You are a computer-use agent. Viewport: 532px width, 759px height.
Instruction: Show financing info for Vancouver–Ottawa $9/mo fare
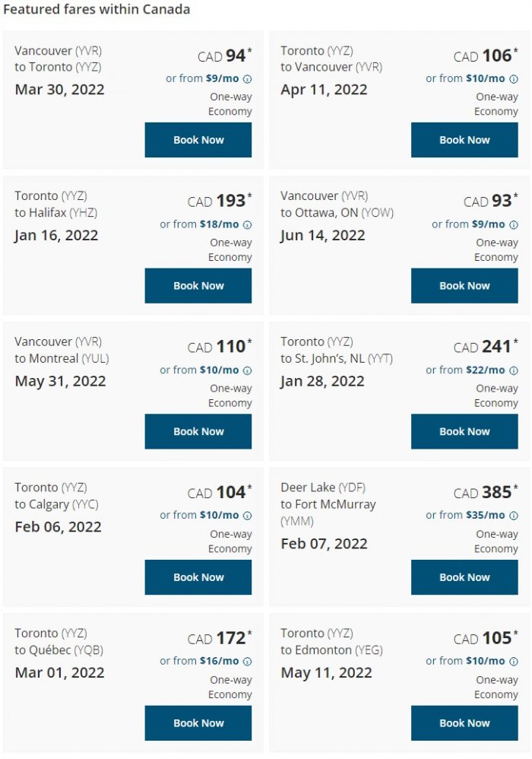514,224
